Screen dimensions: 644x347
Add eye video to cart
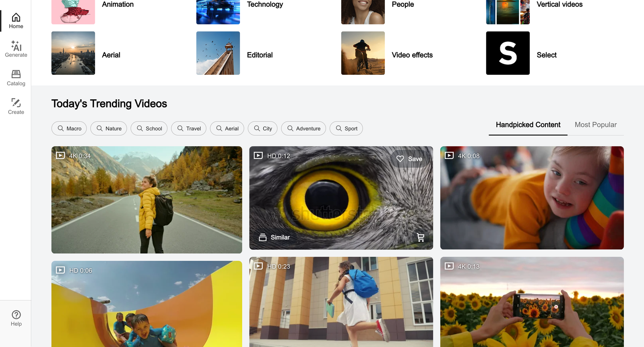[421, 237]
